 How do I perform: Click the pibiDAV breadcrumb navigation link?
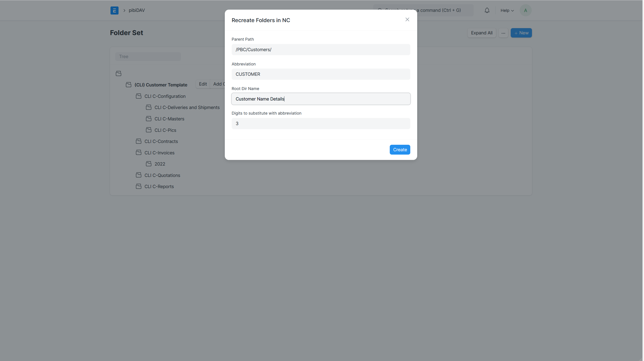tap(137, 10)
